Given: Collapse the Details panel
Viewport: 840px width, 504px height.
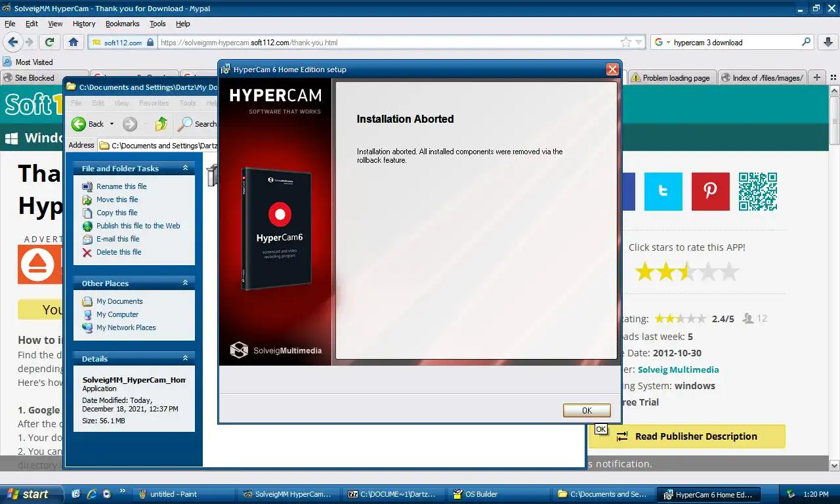Looking at the screenshot, I should [x=185, y=358].
